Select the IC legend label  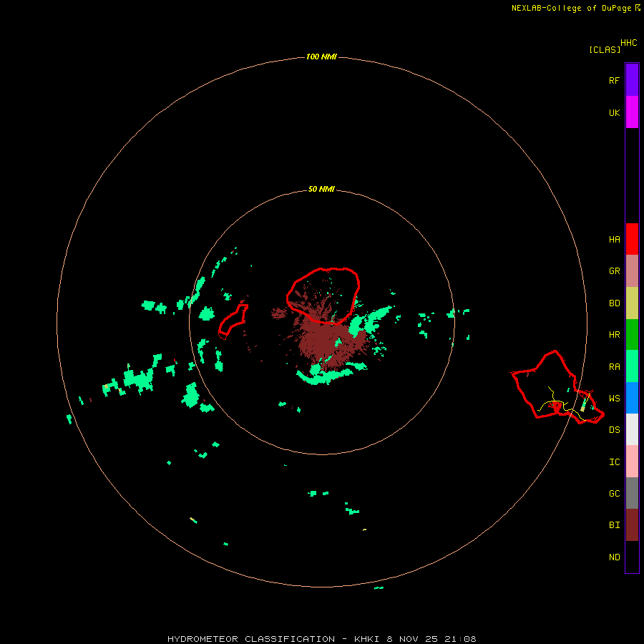click(614, 462)
